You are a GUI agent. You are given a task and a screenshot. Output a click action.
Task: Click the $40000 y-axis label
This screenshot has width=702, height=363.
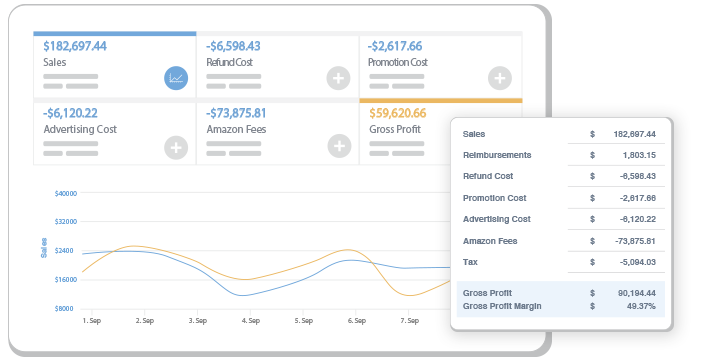[66, 194]
